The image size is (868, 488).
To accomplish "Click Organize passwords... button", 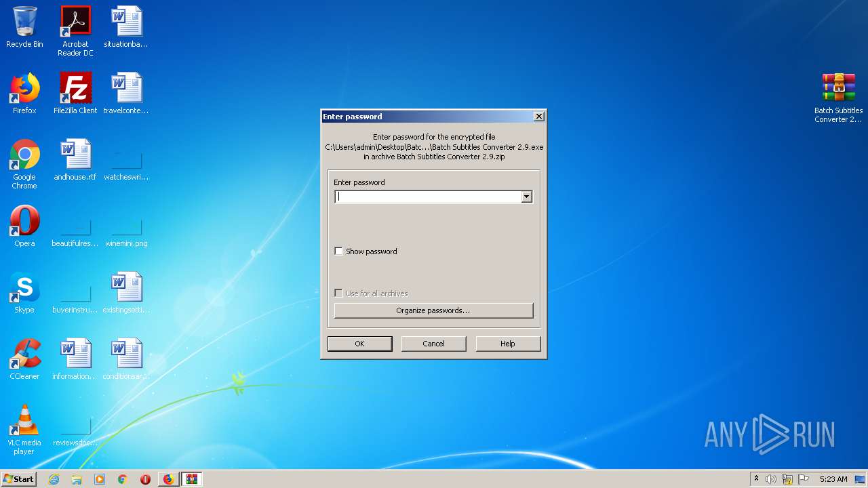I will coord(433,310).
